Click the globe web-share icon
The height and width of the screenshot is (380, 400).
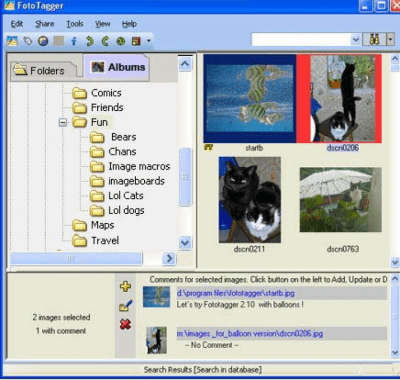point(43,41)
